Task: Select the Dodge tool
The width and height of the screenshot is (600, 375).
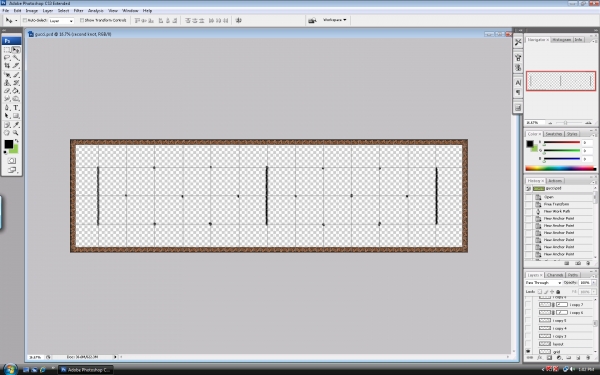Action: pos(16,99)
